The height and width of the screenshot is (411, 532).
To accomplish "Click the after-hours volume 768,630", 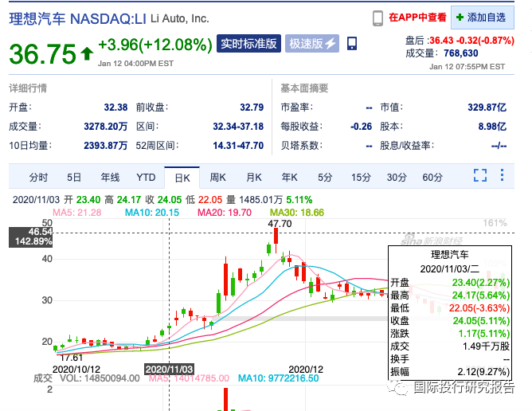I will pos(461,53).
